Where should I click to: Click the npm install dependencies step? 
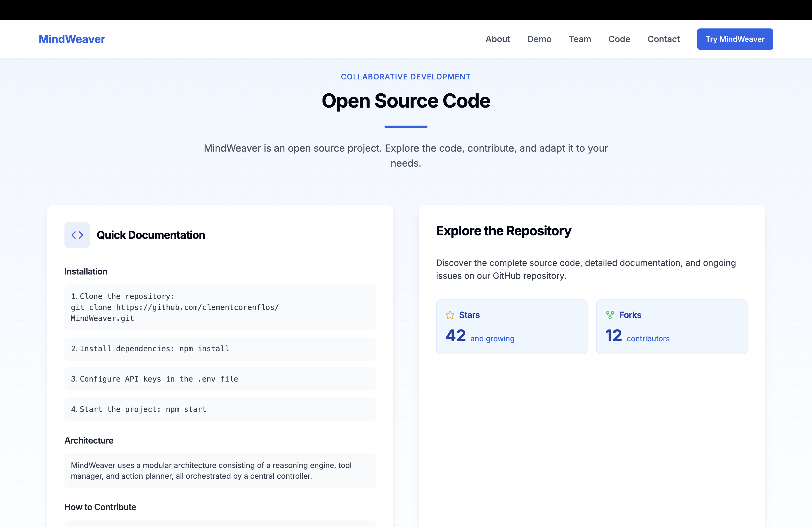[x=220, y=348]
